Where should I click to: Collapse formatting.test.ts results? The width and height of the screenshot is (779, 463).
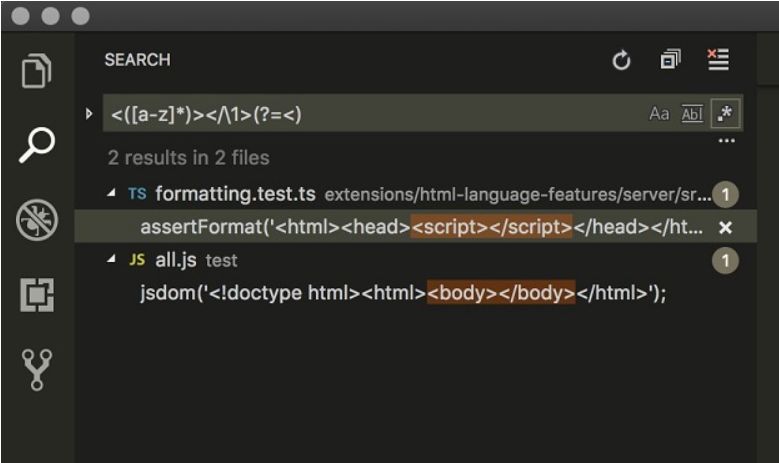pos(111,194)
